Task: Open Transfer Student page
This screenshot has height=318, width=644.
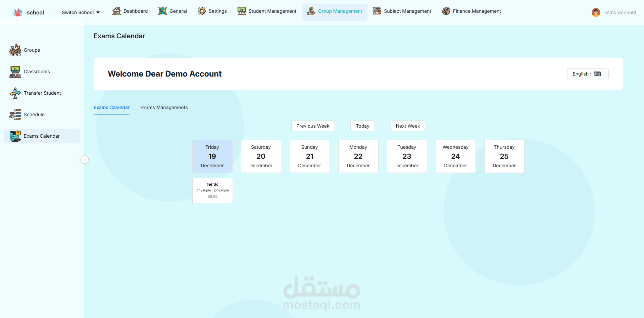Action: click(42, 93)
